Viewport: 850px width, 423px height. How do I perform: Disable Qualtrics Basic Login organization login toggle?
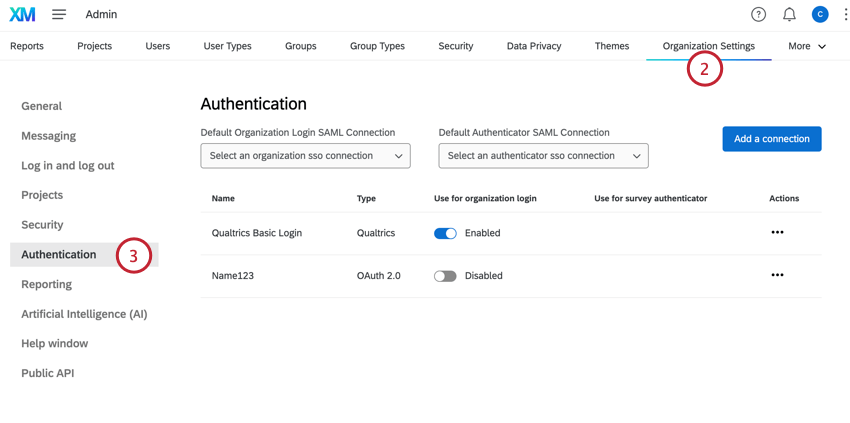click(445, 233)
